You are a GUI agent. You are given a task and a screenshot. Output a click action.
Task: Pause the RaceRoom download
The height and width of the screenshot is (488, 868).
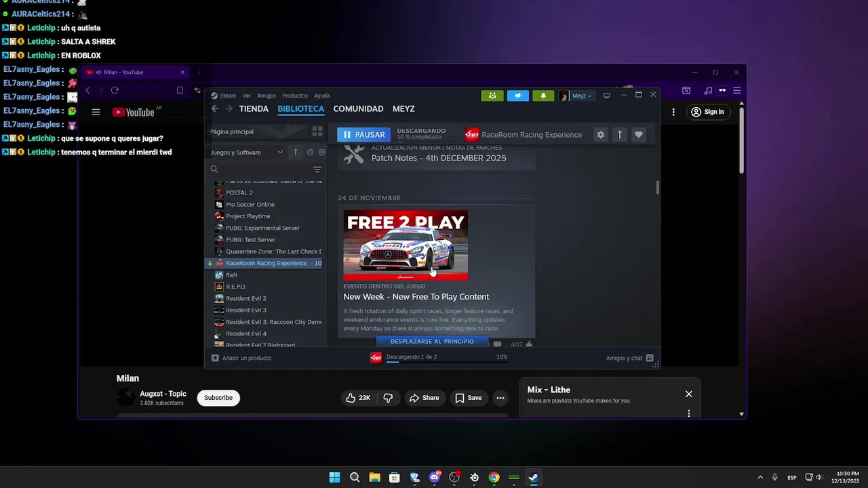(x=364, y=135)
